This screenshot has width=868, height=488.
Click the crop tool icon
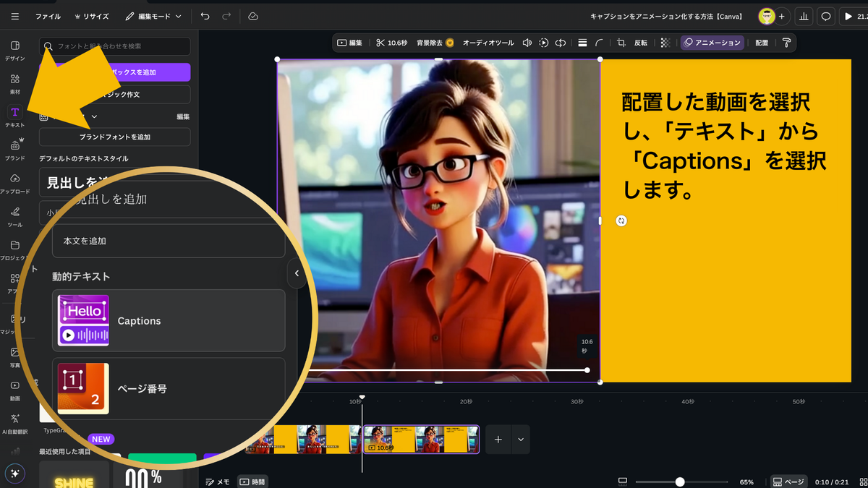[x=621, y=43]
